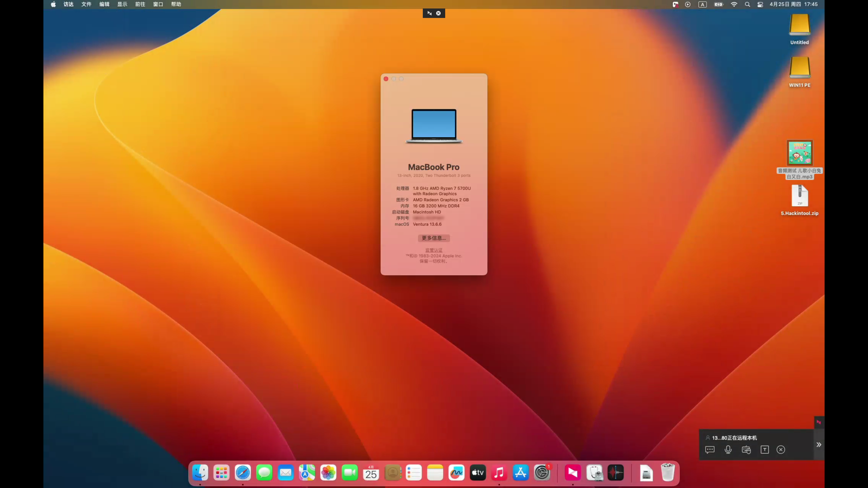Open the pink remote desktop app in the Dock
Viewport: 868px width, 488px height.
coord(573,473)
